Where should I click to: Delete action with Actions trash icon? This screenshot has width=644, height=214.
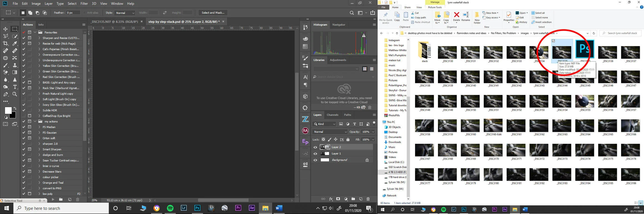[78, 199]
